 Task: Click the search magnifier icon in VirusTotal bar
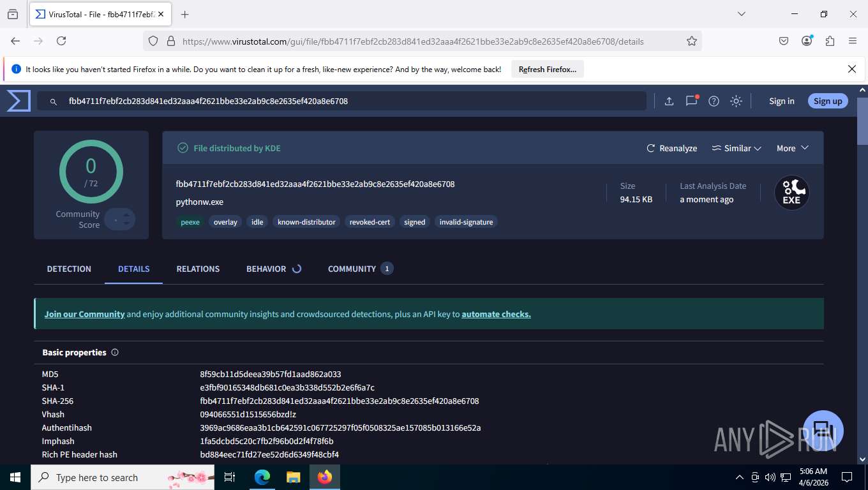pyautogui.click(x=54, y=101)
